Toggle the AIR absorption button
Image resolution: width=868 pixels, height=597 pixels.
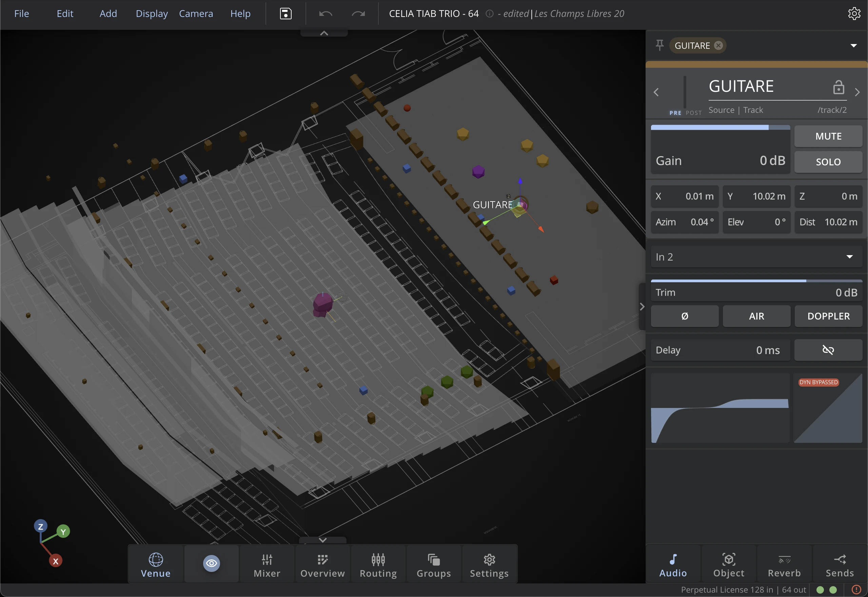point(756,316)
